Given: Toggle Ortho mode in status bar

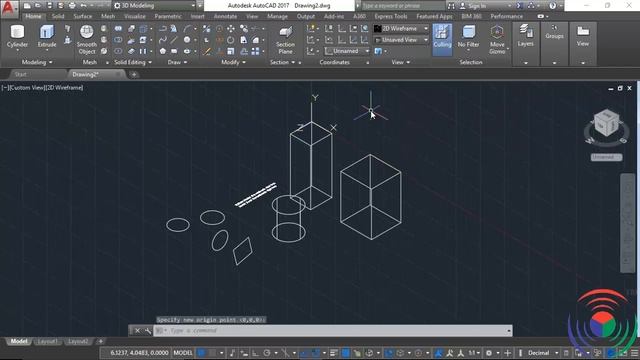Looking at the screenshot, I should pos(256,353).
